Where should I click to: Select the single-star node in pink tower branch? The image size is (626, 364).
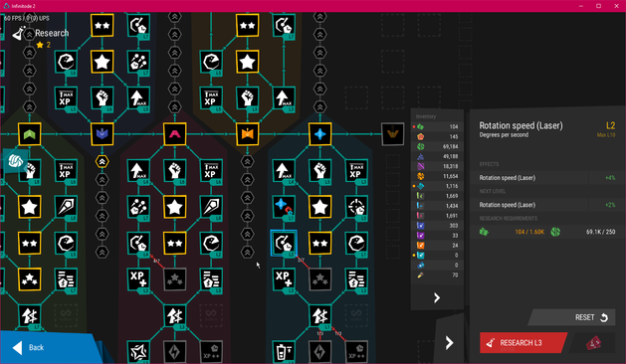[174, 207]
